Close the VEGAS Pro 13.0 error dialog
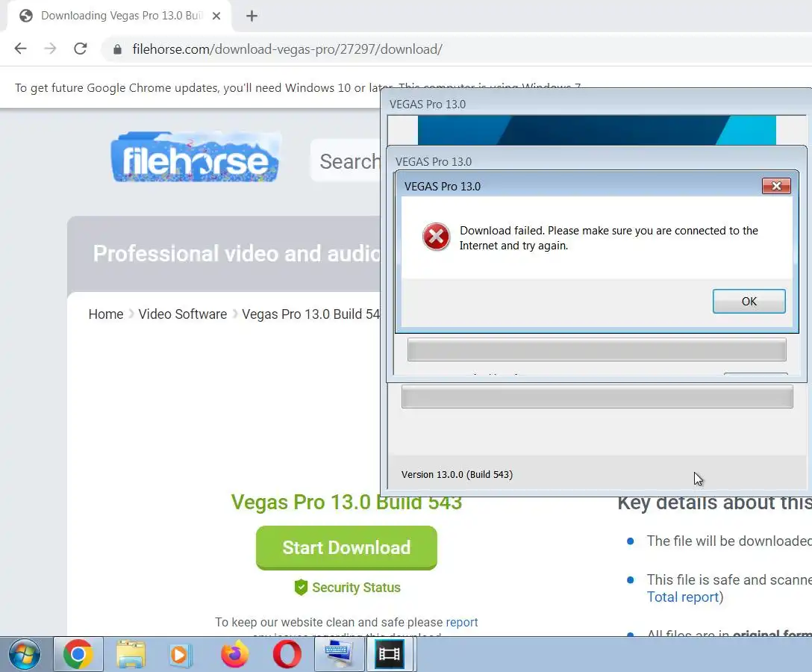Viewport: 812px width, 672px height. pyautogui.click(x=775, y=186)
